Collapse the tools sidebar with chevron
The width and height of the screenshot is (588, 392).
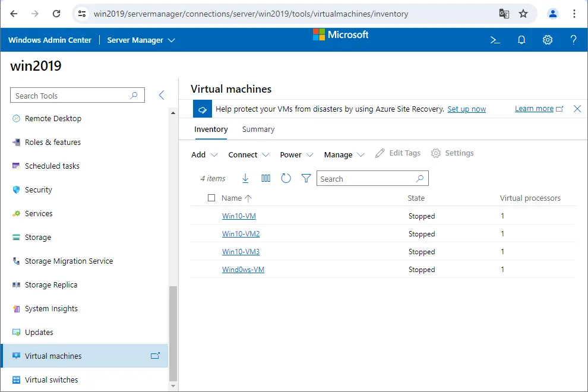162,95
